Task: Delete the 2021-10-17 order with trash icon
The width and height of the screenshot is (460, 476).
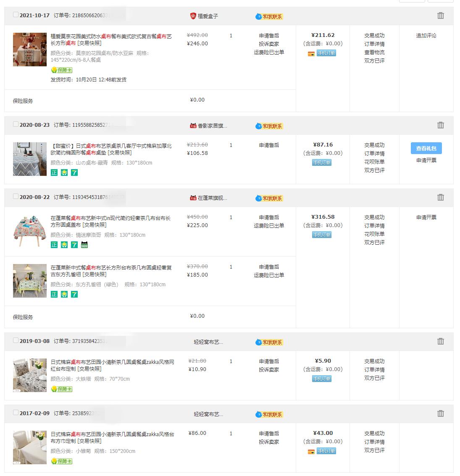Action: coord(440,16)
